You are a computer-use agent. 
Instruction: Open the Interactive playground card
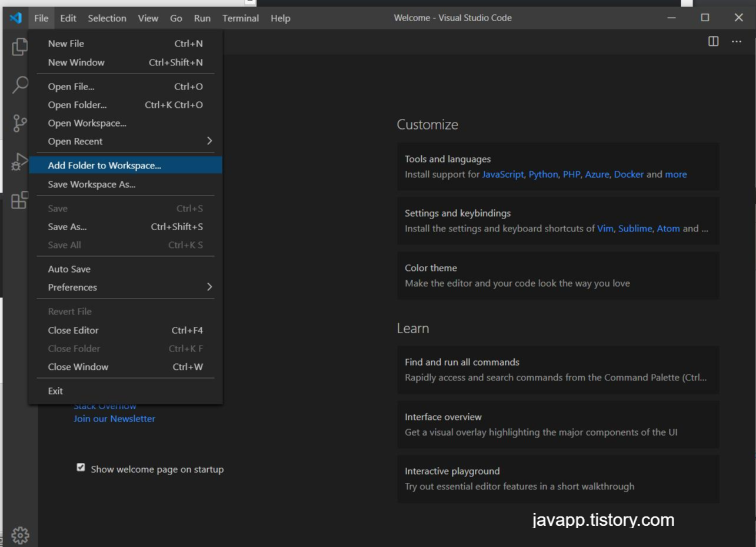click(558, 479)
